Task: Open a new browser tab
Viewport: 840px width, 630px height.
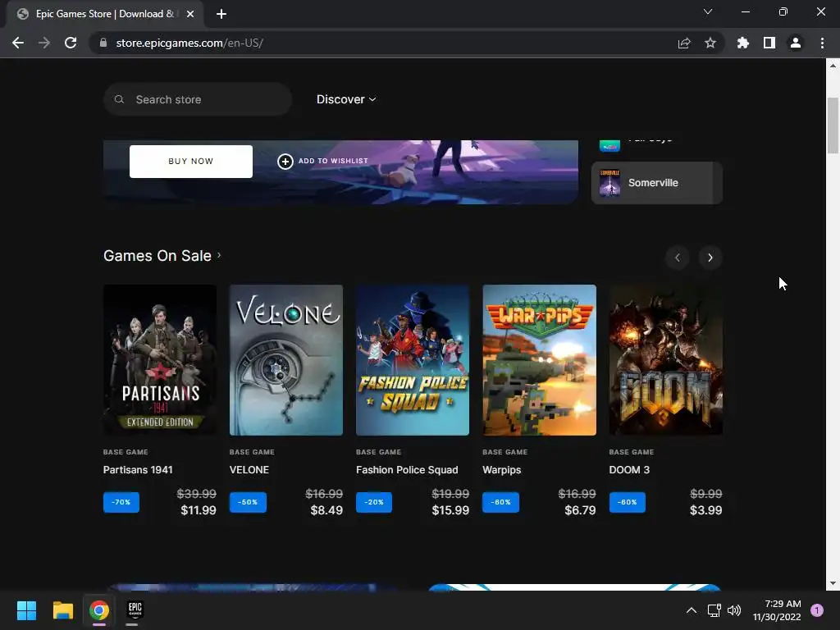Action: pyautogui.click(x=221, y=14)
